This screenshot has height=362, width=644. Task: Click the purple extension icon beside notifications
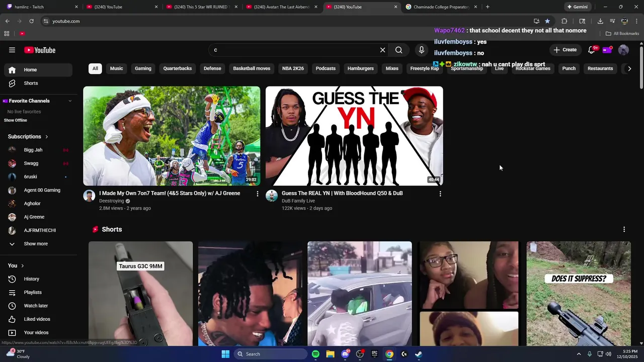[607, 50]
